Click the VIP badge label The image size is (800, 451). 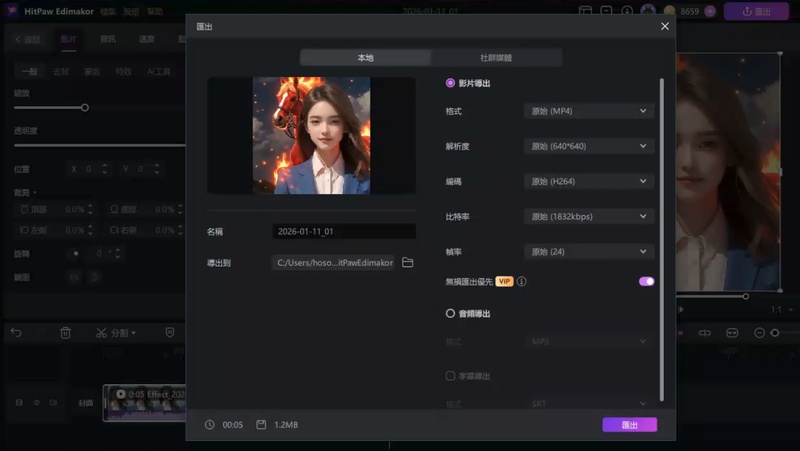tap(504, 282)
